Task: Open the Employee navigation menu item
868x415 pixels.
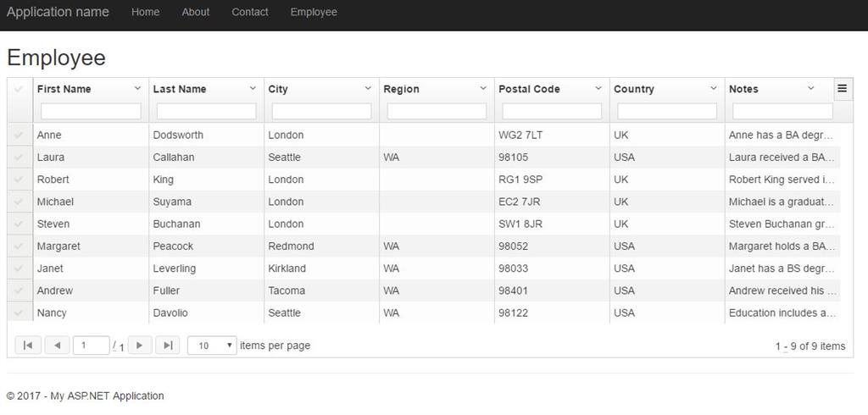Action: tap(314, 12)
